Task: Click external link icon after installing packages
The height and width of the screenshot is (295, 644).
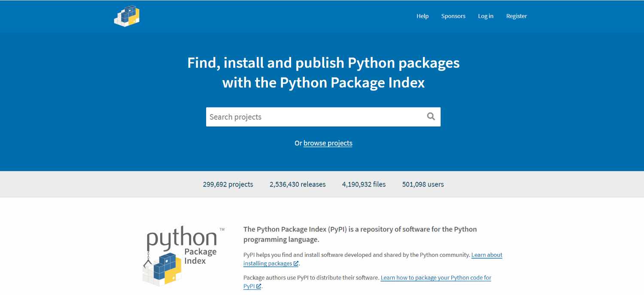Action: [296, 264]
